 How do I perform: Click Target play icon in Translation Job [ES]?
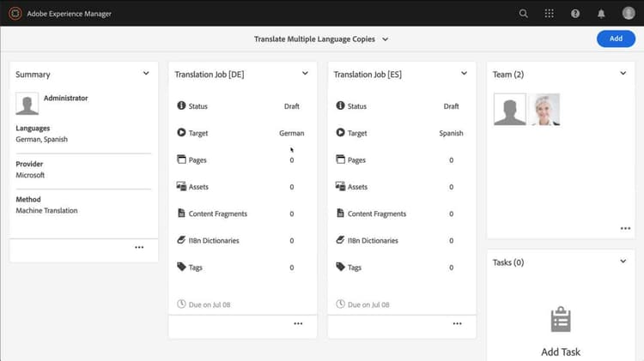coord(340,133)
